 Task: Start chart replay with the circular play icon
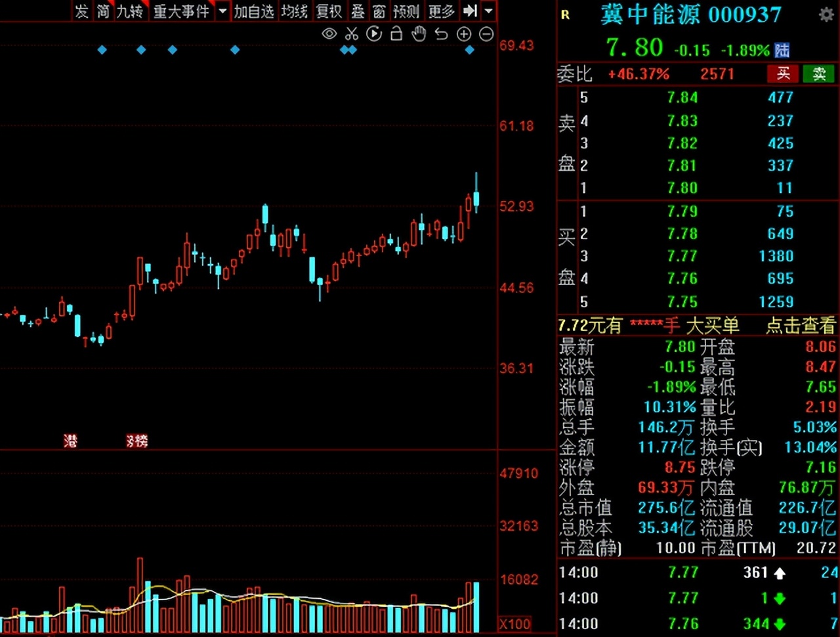pyautogui.click(x=374, y=34)
